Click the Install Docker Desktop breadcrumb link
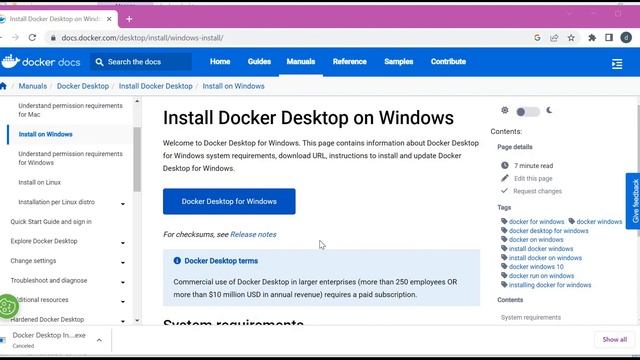Image resolution: width=640 pixels, height=360 pixels. coord(156,86)
